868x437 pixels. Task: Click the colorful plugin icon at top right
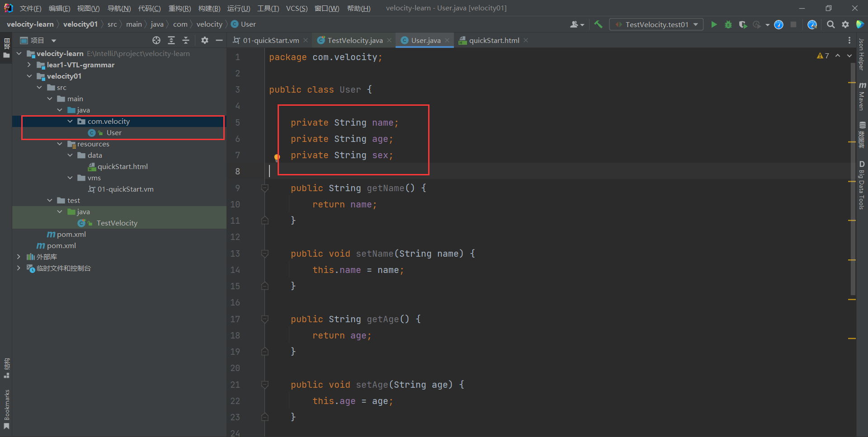(860, 24)
